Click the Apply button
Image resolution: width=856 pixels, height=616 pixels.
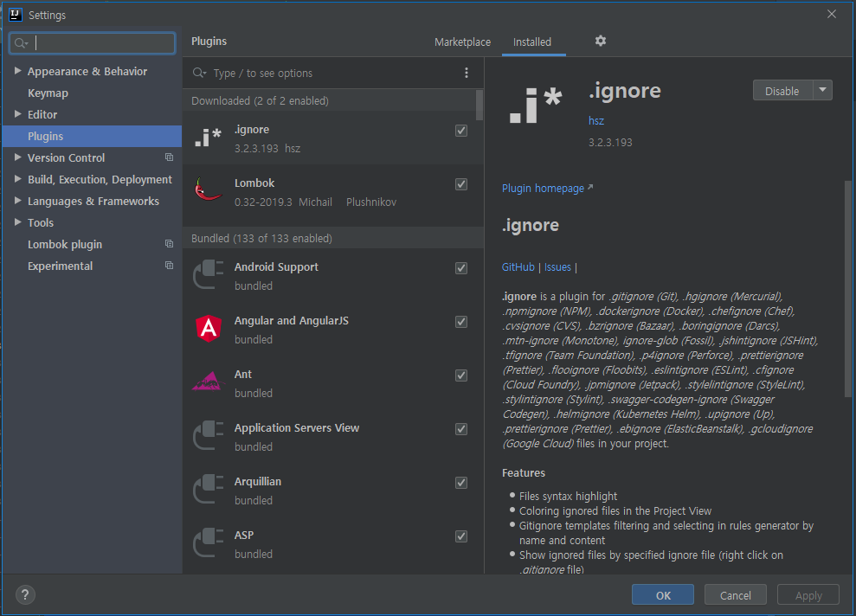[x=808, y=595]
